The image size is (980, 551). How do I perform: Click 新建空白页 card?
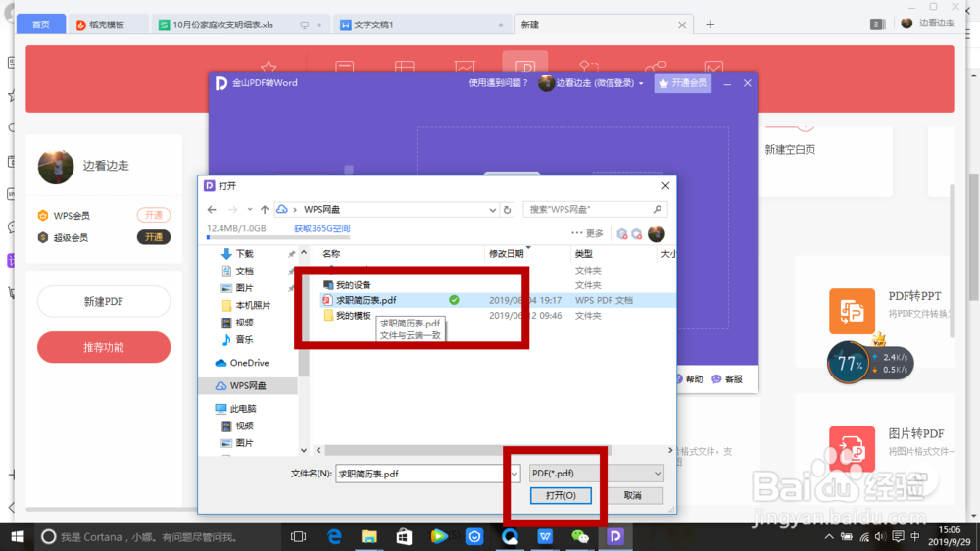[x=790, y=149]
